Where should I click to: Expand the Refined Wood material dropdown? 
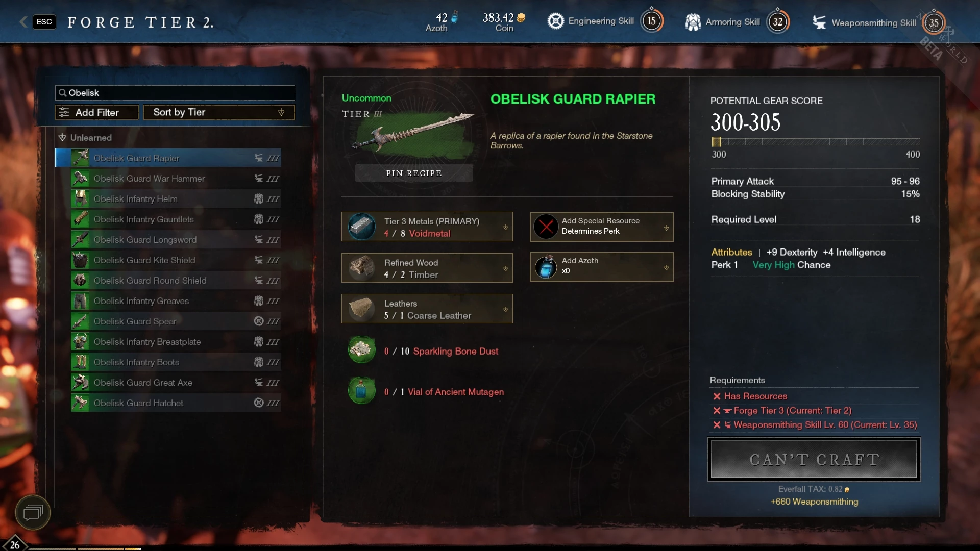pyautogui.click(x=505, y=268)
